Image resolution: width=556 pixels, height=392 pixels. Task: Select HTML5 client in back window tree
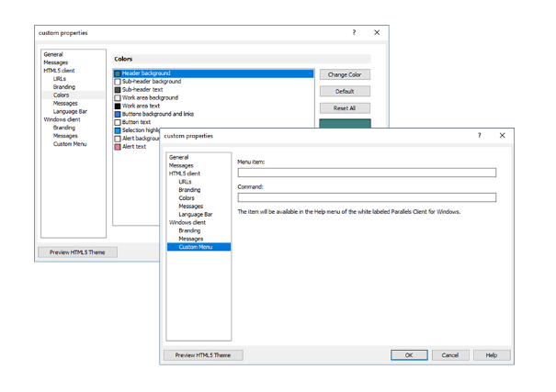59,71
